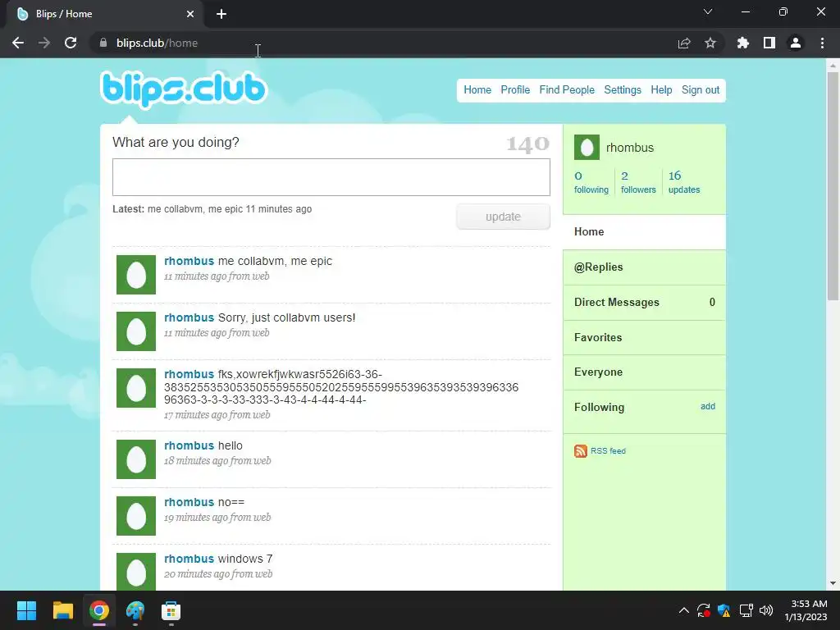Click the 'add' link next to Following
840x630 pixels.
708,407
